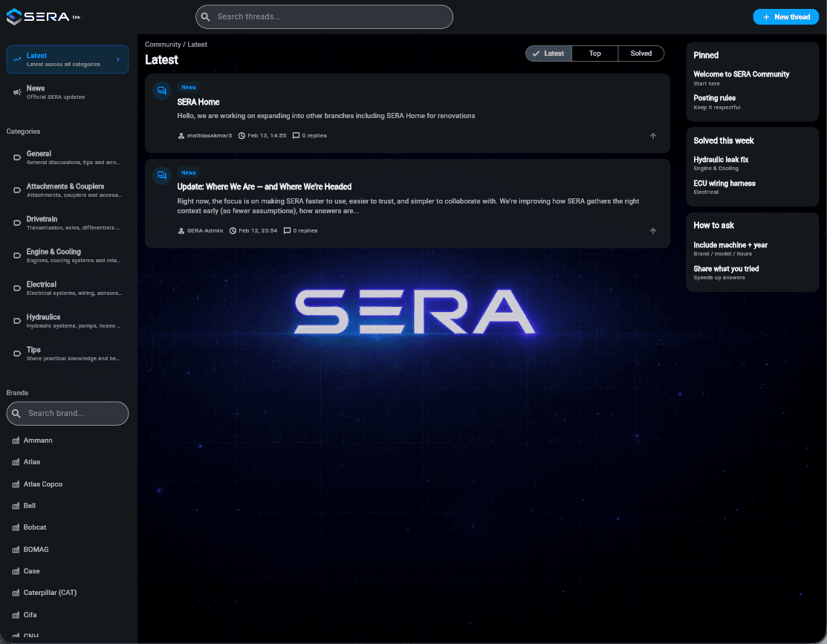827x644 pixels.
Task: Click the New thread button
Action: tap(785, 16)
